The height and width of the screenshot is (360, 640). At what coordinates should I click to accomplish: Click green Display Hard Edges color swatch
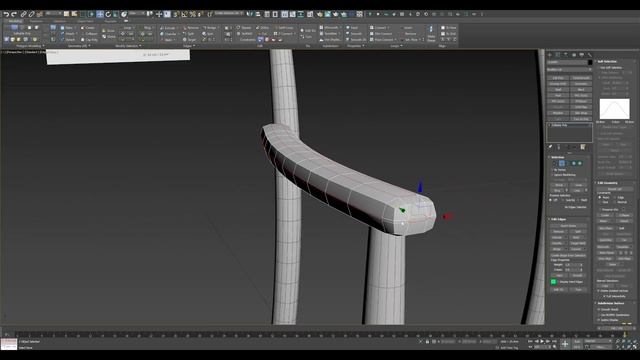coord(553,282)
